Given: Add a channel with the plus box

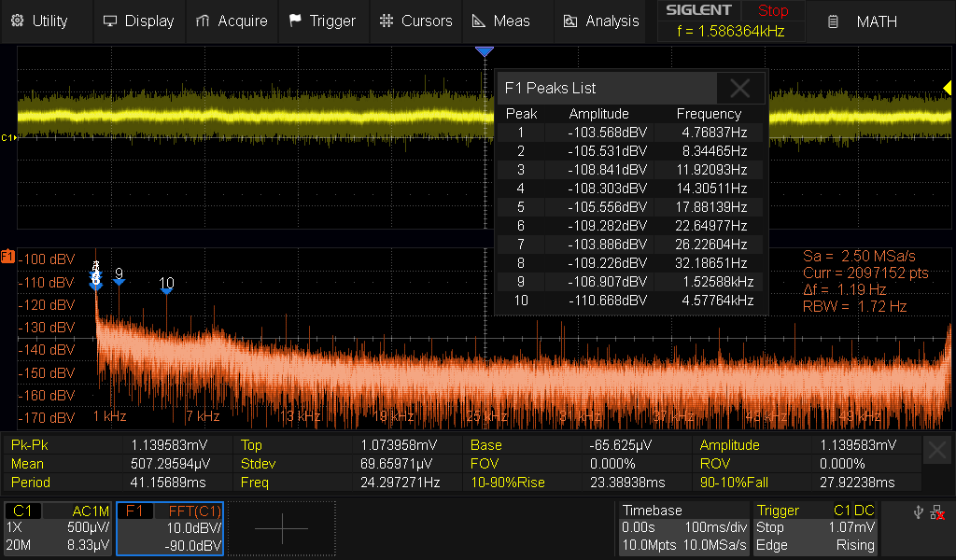Looking at the screenshot, I should click(281, 528).
